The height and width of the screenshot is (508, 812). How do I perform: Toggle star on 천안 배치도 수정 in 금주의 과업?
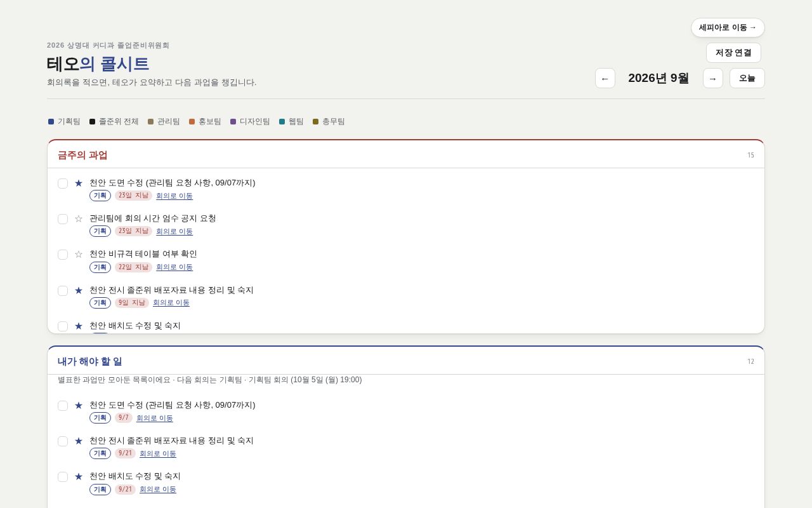pos(79,326)
